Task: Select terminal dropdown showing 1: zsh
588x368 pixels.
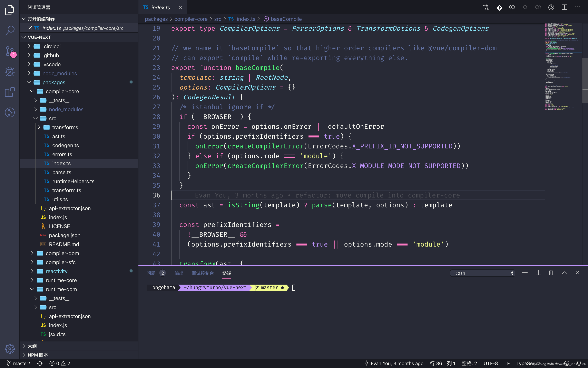Action: tap(483, 273)
